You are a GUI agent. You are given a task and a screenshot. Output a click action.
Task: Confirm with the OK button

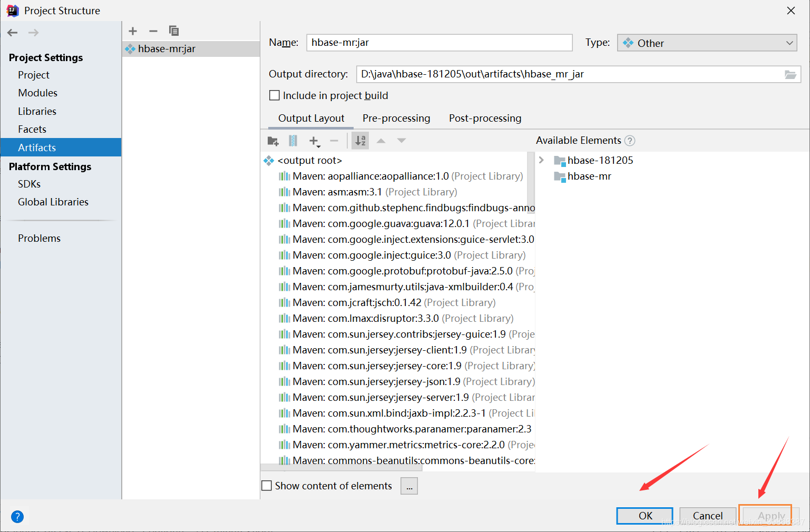(645, 516)
